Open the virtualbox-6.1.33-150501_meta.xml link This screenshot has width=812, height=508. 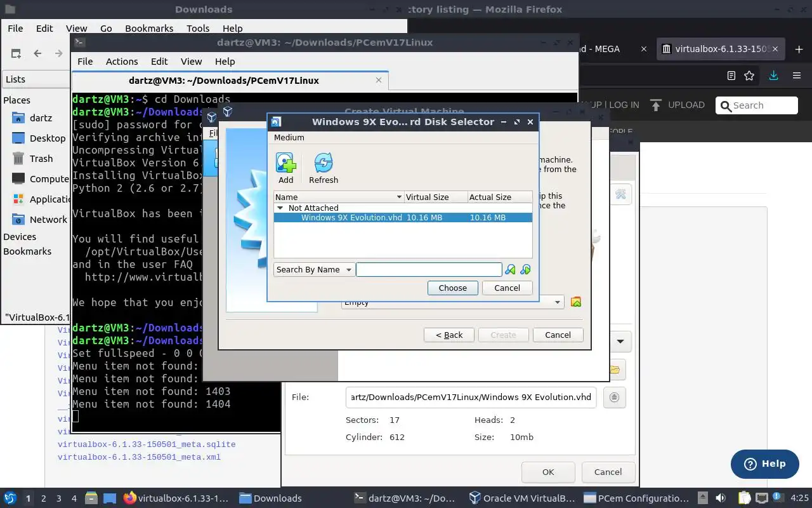pyautogui.click(x=139, y=457)
